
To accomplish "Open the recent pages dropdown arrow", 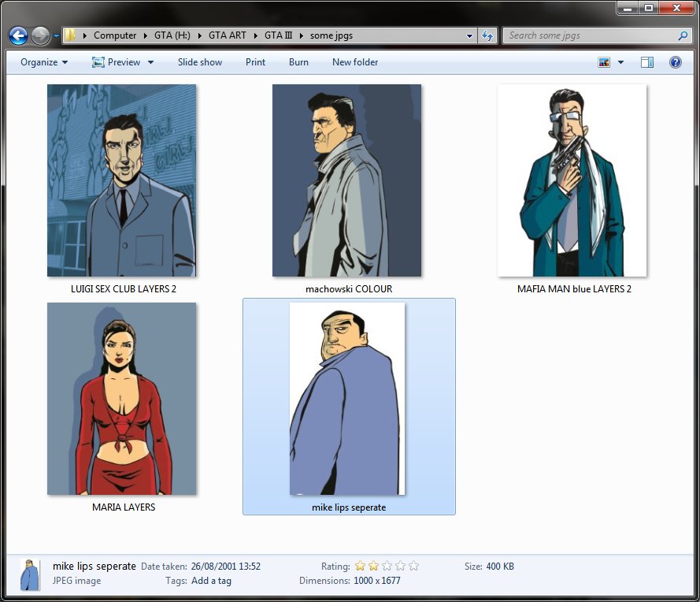I will [56, 35].
